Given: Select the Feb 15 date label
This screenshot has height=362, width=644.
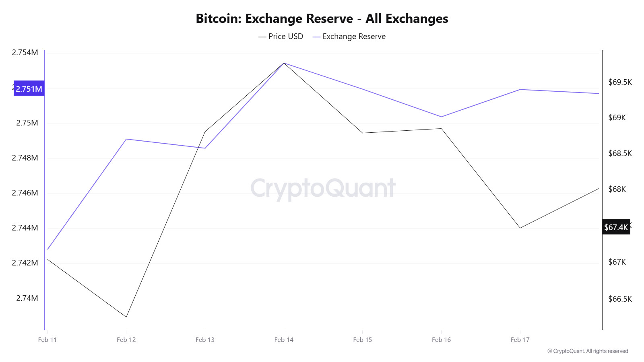Looking at the screenshot, I should click(363, 340).
